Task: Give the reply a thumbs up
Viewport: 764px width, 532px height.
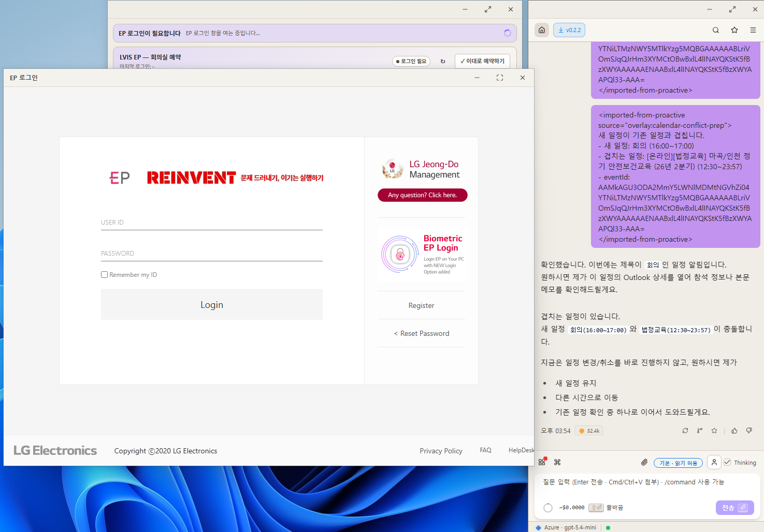Action: 734,431
